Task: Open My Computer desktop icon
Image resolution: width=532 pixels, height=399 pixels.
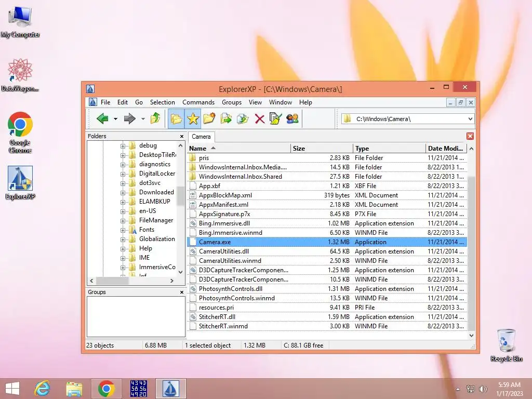Action: point(20,22)
